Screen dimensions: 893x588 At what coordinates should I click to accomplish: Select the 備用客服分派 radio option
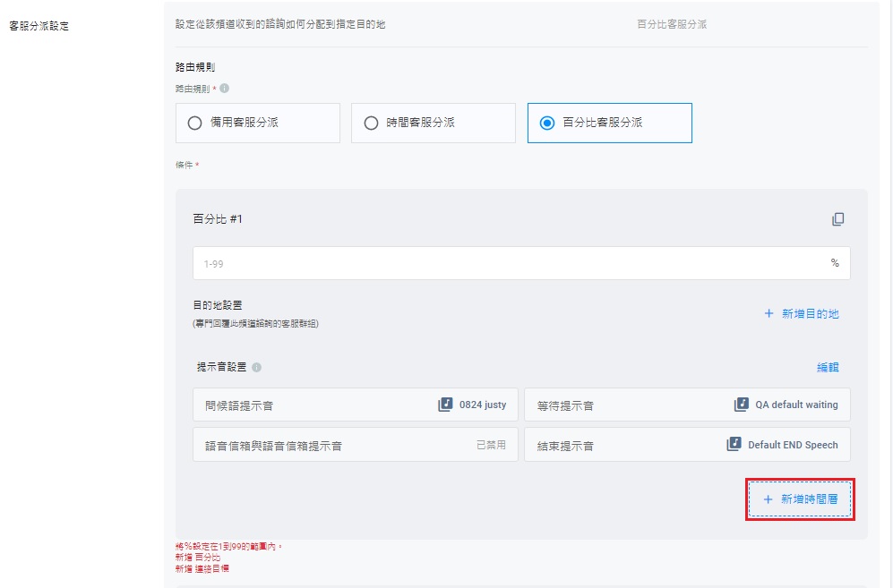pos(258,123)
